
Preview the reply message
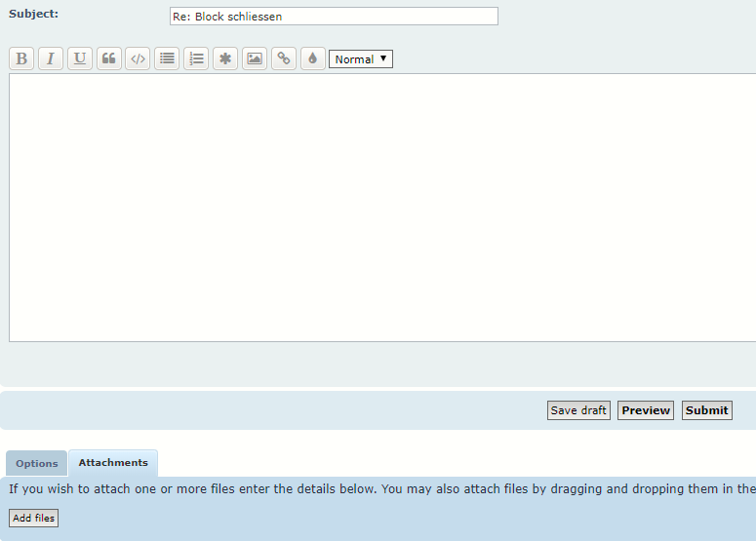646,410
